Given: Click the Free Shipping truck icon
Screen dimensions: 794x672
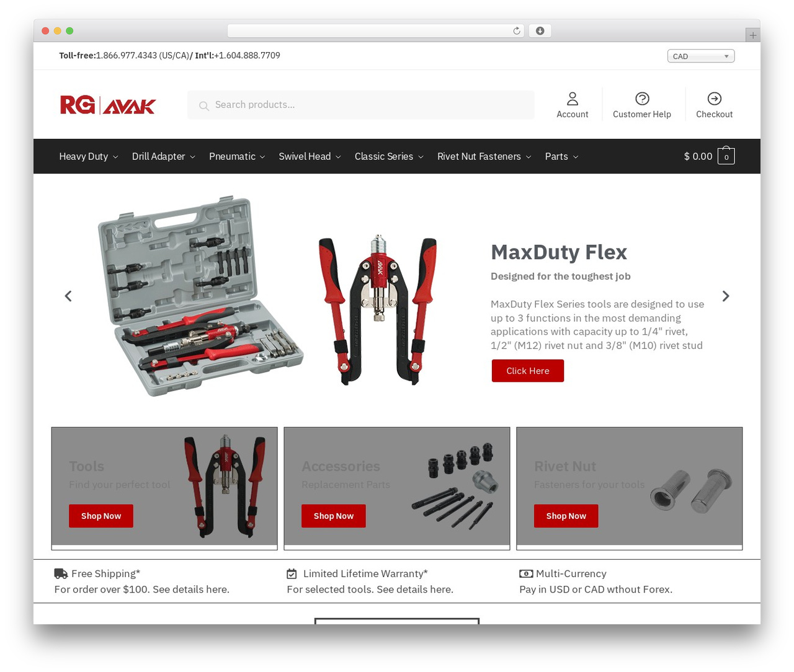Looking at the screenshot, I should [61, 573].
